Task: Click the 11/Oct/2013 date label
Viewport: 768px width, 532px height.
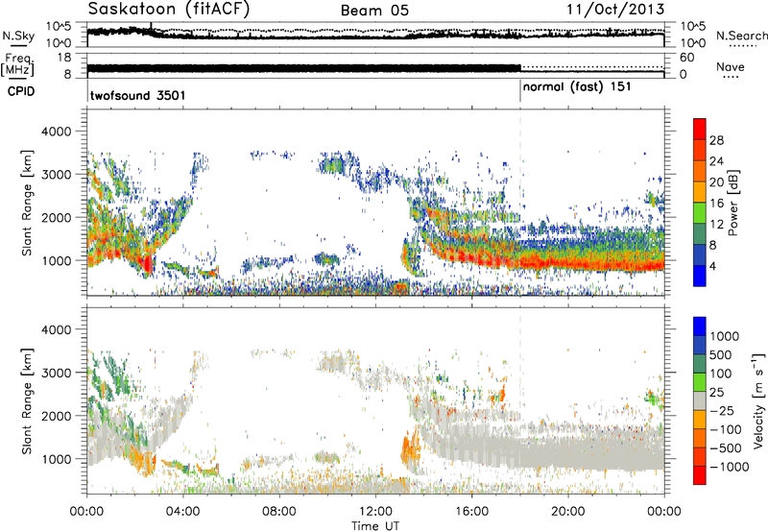Action: pyautogui.click(x=615, y=10)
